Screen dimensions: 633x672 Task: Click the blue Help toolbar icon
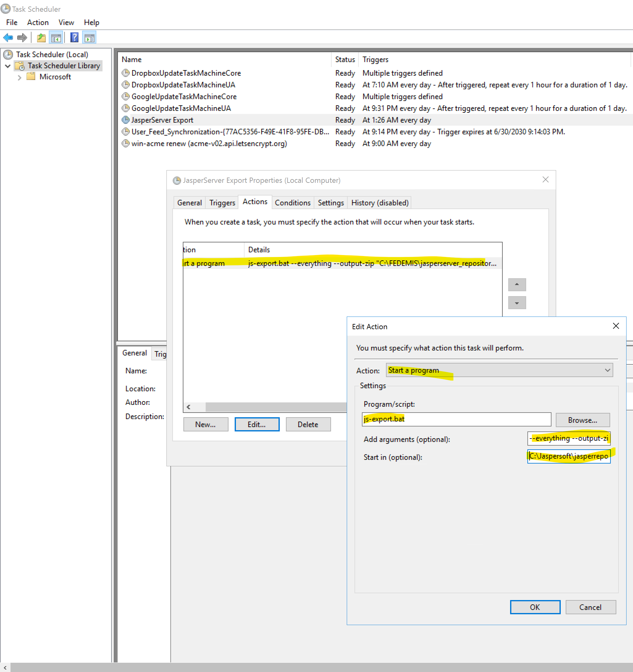tap(74, 37)
